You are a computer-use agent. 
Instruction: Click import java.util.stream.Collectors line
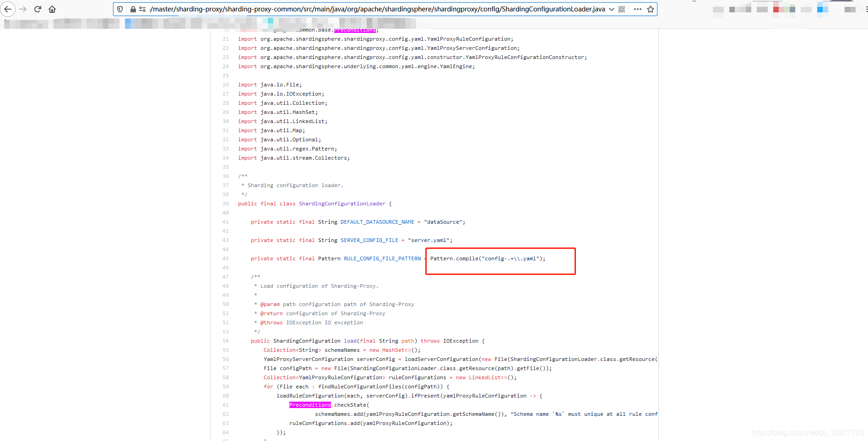(x=294, y=158)
